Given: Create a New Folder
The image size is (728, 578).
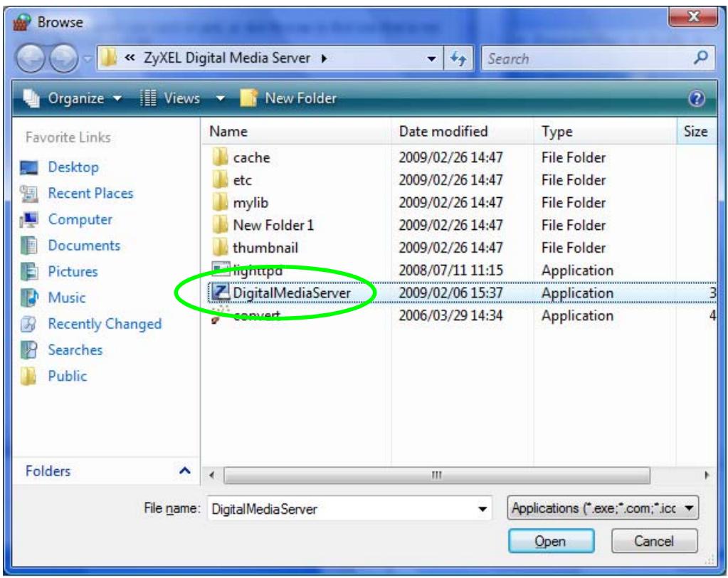Looking at the screenshot, I should click(288, 98).
